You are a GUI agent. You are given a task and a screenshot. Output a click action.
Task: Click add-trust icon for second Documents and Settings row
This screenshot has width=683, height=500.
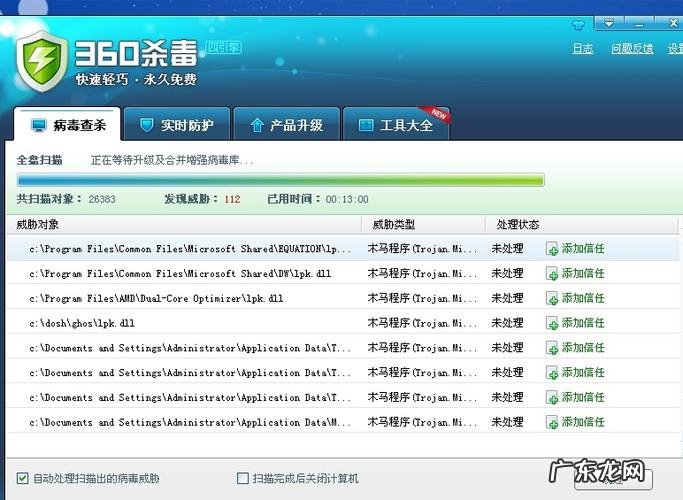[552, 373]
